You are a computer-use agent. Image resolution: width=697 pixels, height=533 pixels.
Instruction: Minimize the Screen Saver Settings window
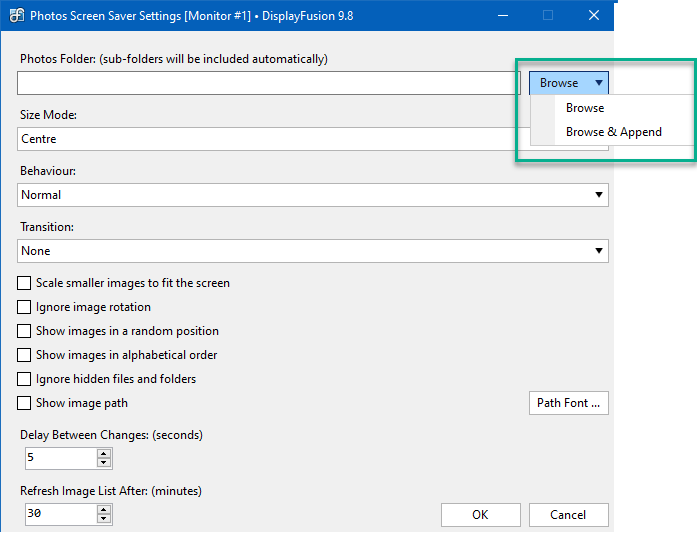(503, 16)
